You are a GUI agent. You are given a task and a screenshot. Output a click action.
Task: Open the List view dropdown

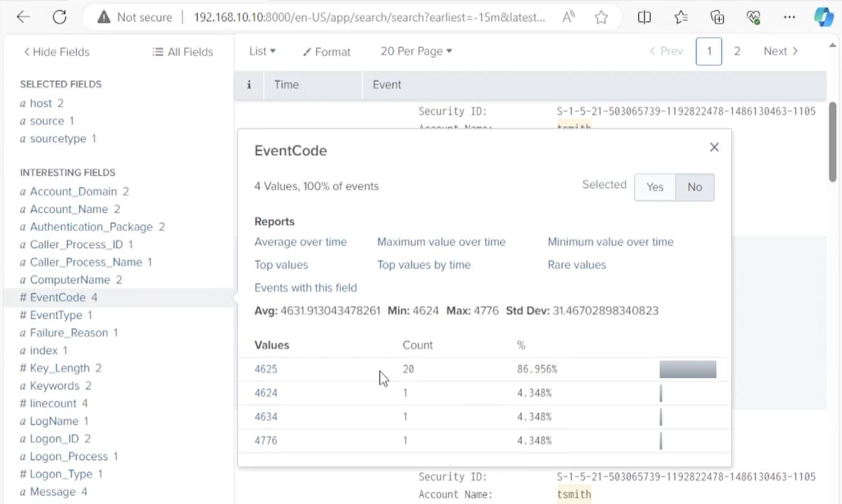pyautogui.click(x=262, y=52)
